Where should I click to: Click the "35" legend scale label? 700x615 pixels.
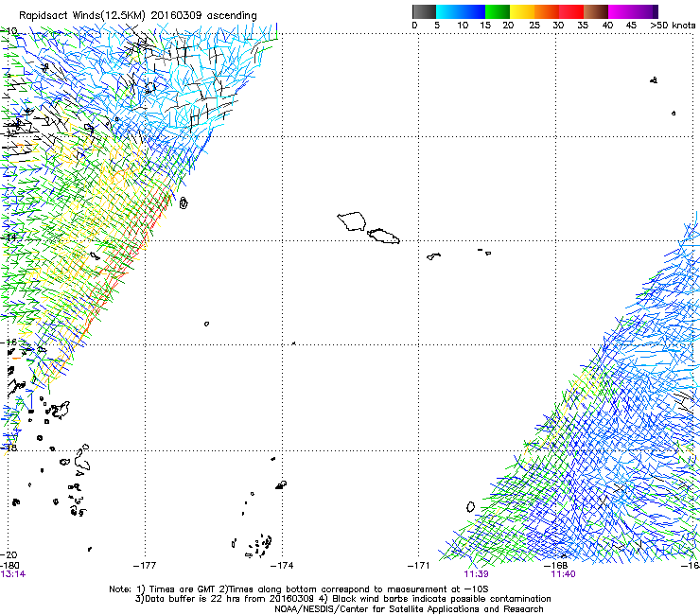(583, 25)
